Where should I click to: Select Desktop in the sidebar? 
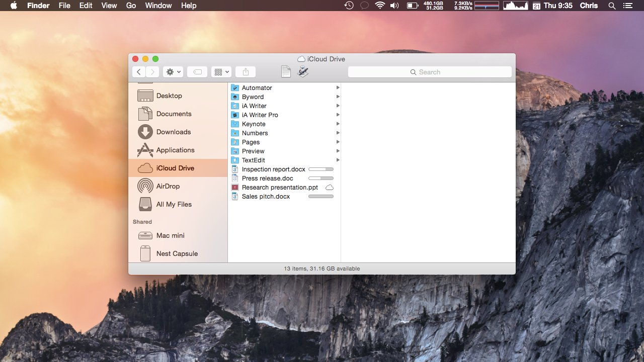[178, 96]
